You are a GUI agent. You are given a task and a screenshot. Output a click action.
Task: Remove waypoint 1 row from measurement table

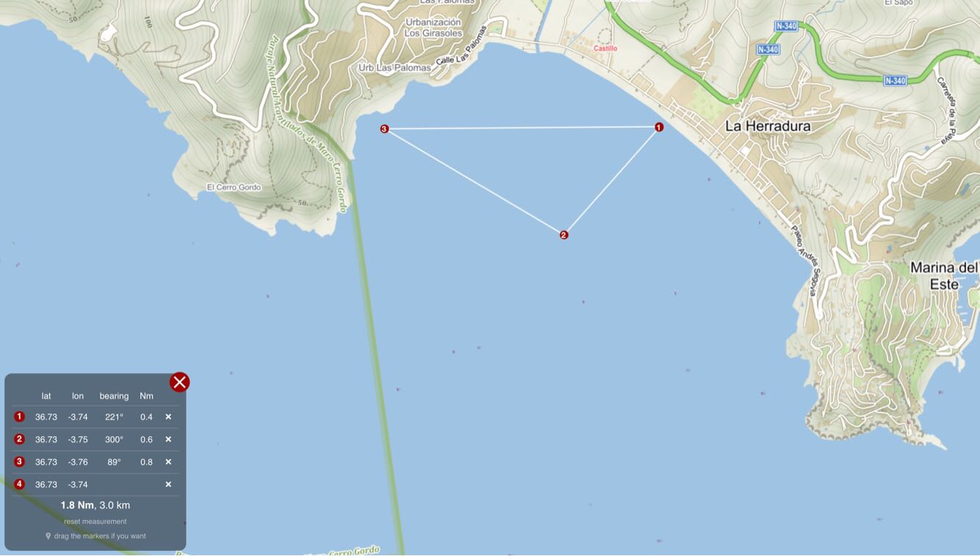pyautogui.click(x=168, y=416)
